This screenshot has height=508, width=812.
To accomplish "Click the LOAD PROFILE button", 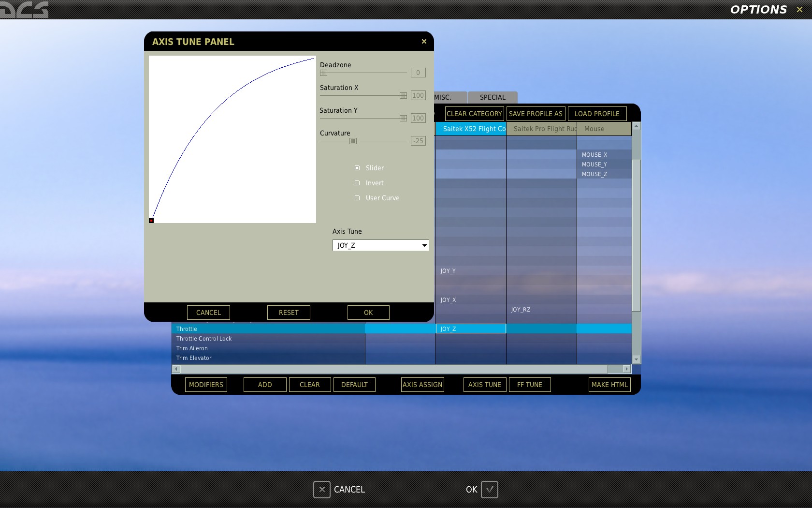I will (x=597, y=114).
